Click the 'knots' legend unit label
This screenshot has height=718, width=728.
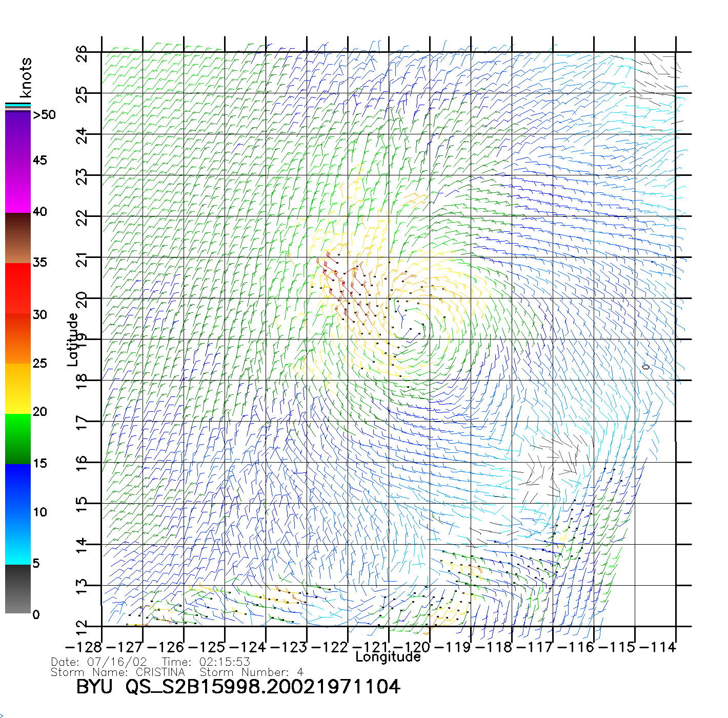pos(26,77)
